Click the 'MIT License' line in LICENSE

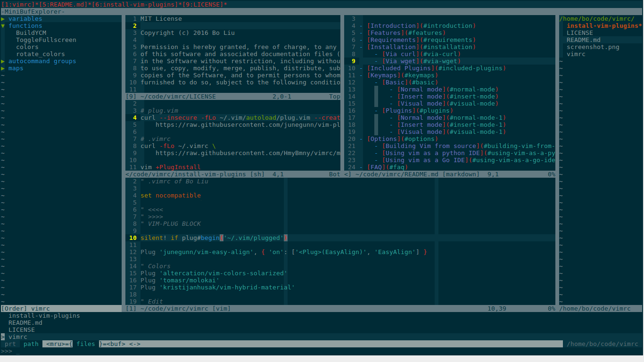161,19
